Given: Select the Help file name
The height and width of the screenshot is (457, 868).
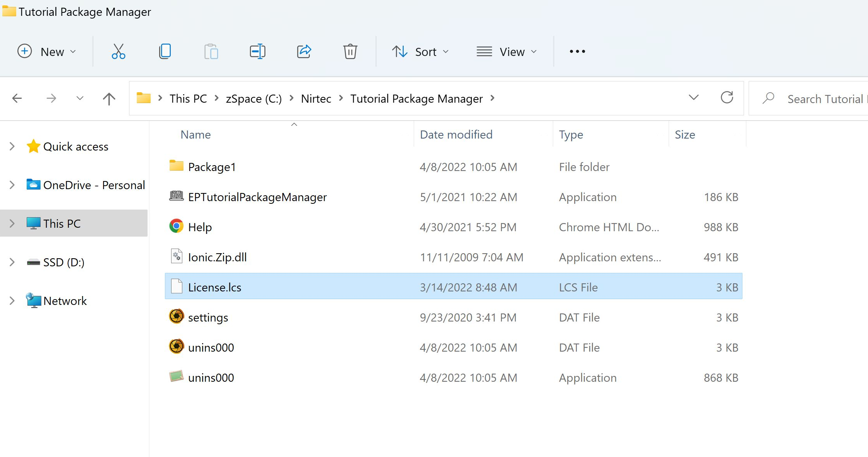Looking at the screenshot, I should click(200, 227).
